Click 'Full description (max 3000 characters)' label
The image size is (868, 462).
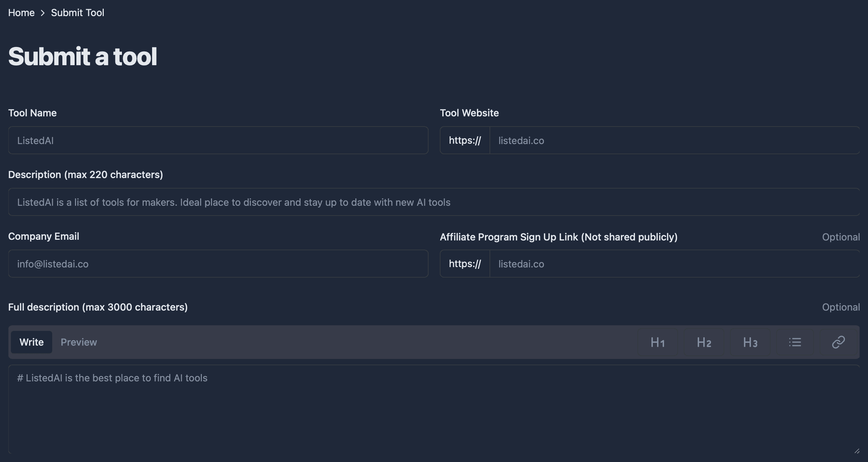[x=98, y=307]
